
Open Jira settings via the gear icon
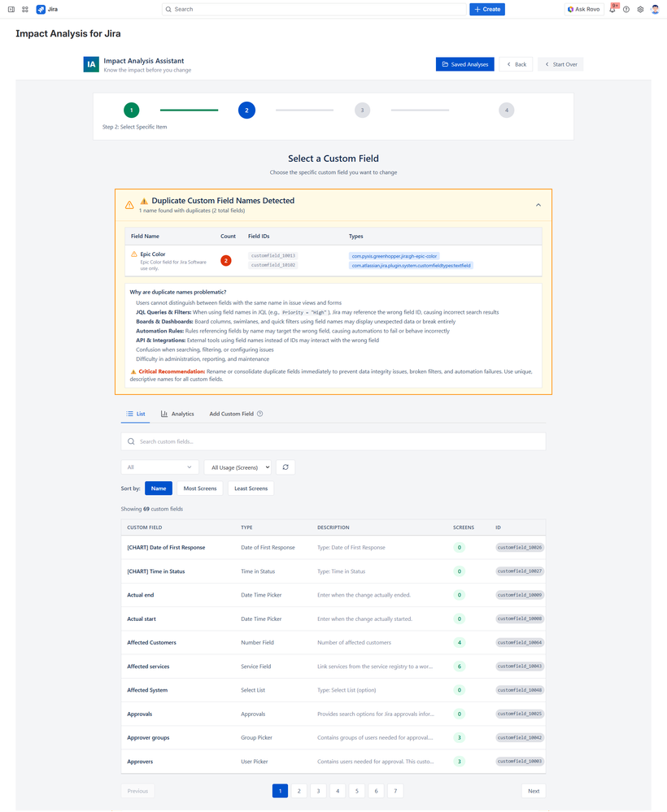640,9
